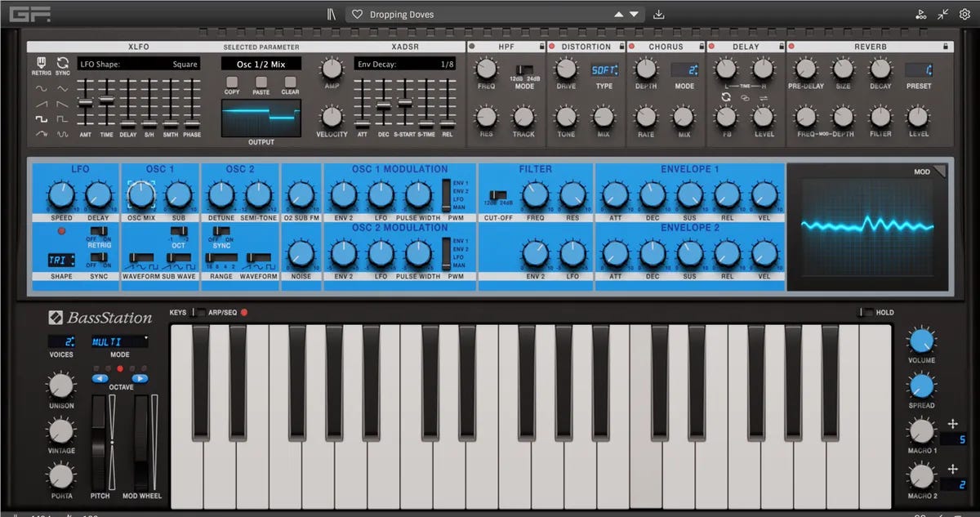Screen dimensions: 980x517
Task: Select the XLFO square wave shape
Action: click(x=42, y=118)
